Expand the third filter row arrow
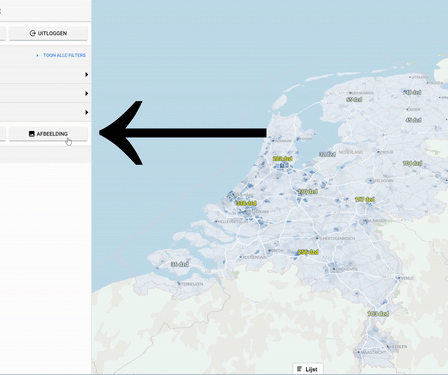 click(x=87, y=112)
